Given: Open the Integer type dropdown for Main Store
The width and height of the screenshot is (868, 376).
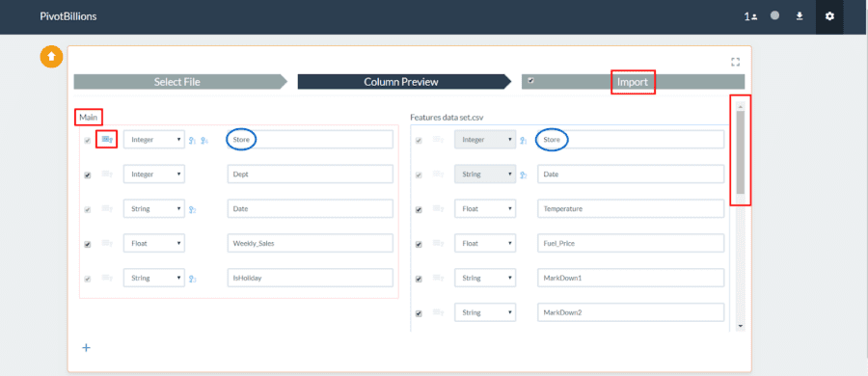Looking at the screenshot, I should tap(154, 140).
